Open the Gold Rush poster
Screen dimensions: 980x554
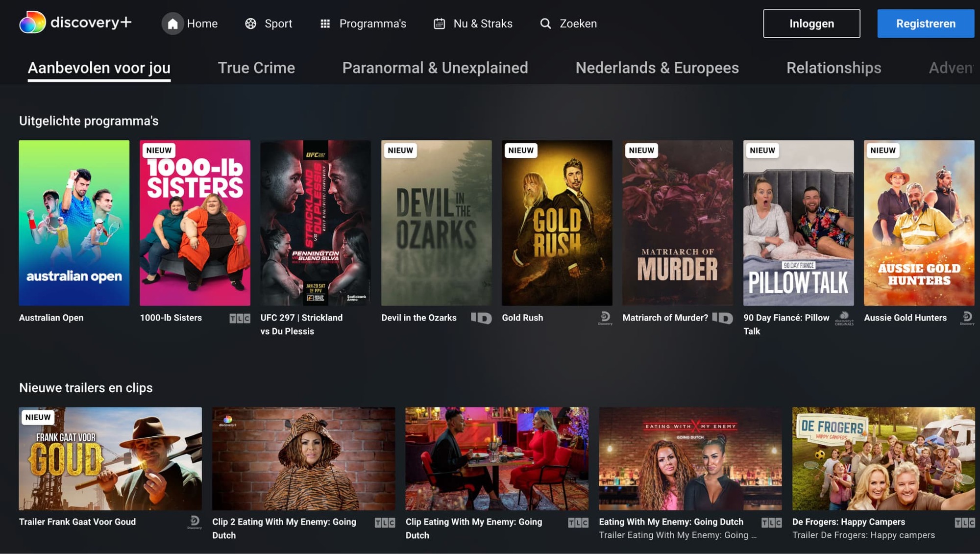pyautogui.click(x=557, y=223)
